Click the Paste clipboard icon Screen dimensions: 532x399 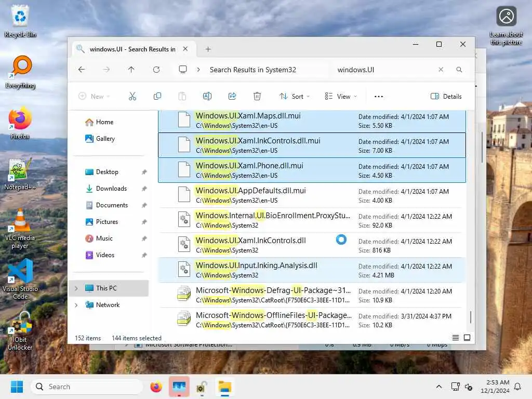(182, 96)
